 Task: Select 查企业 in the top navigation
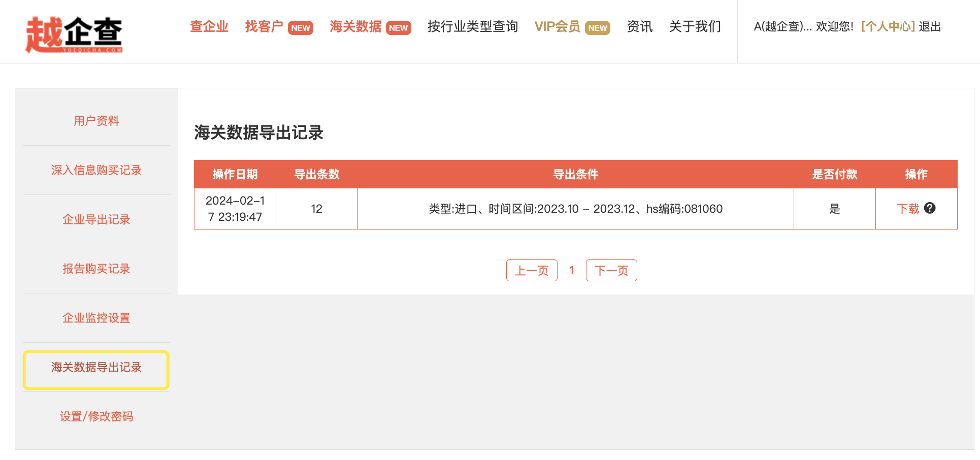click(x=209, y=27)
